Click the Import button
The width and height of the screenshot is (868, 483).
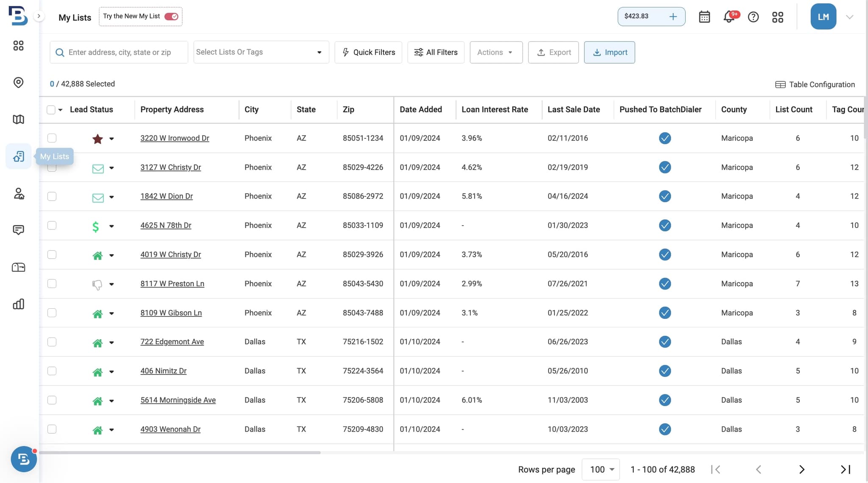(609, 52)
